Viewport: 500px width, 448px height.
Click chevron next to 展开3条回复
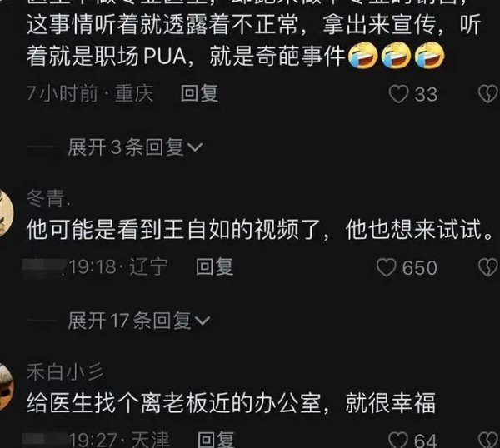click(195, 147)
